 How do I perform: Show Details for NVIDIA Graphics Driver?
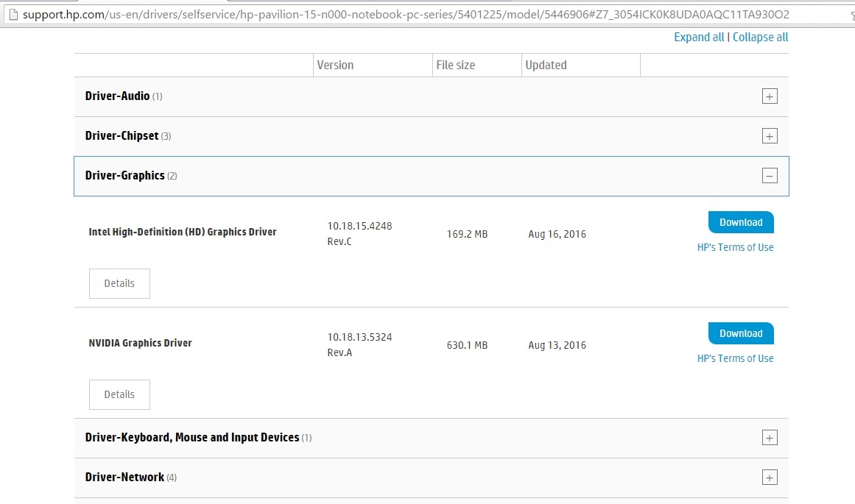point(119,394)
